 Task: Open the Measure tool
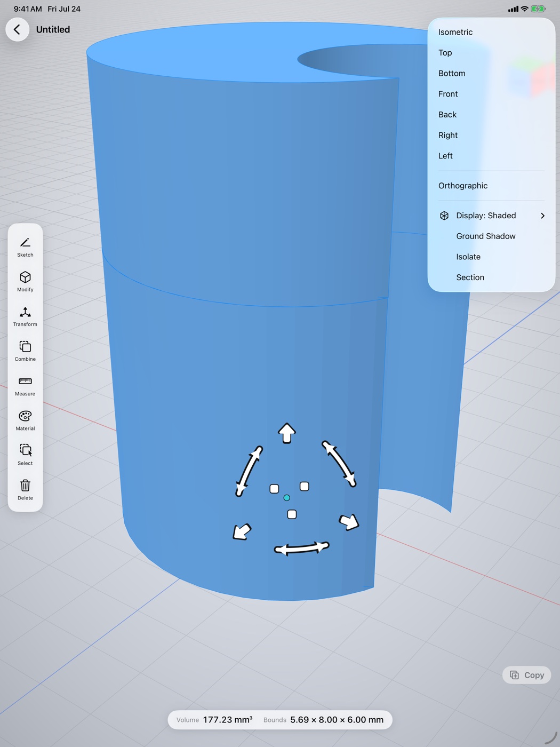tap(25, 386)
